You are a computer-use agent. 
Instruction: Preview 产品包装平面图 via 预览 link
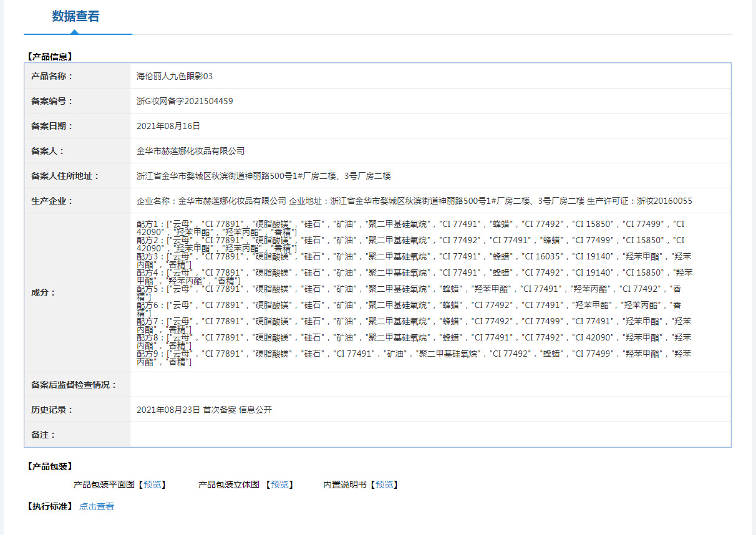tap(152, 484)
